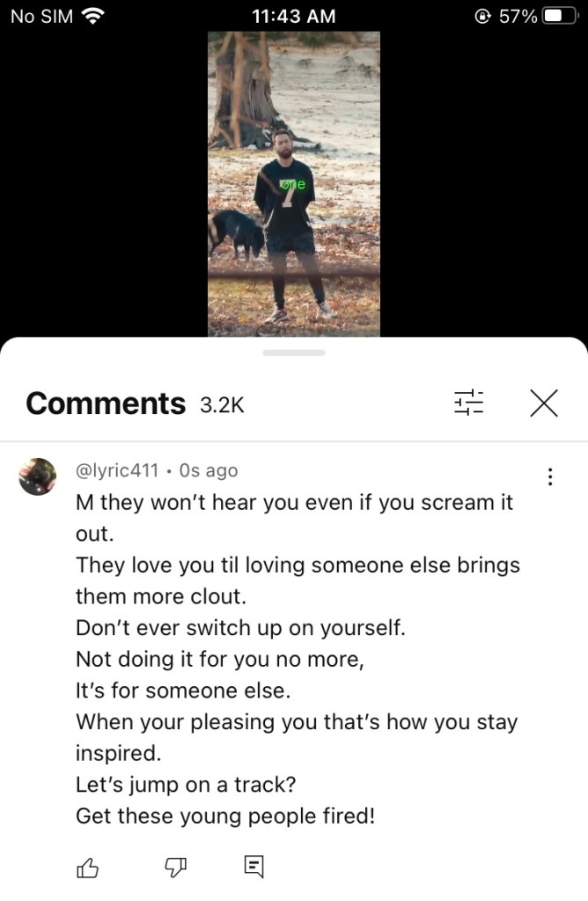
Task: Tap the Wi-Fi icon in the status bar
Action: (92, 16)
